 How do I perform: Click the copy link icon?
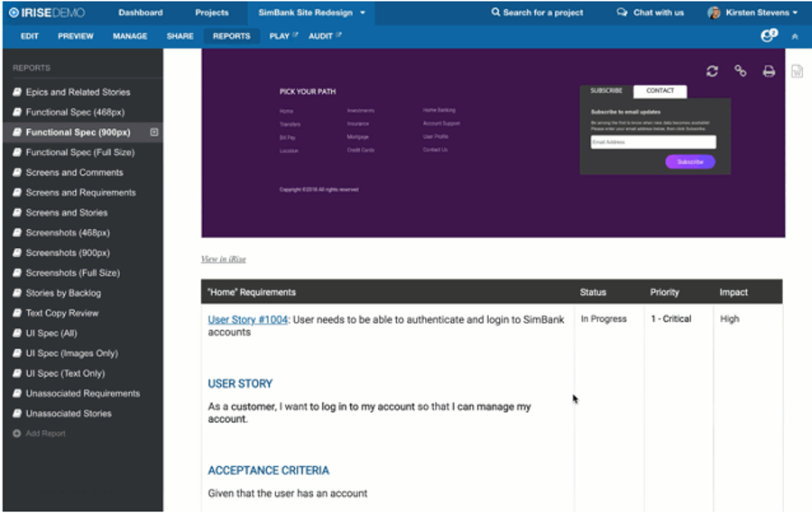click(740, 71)
